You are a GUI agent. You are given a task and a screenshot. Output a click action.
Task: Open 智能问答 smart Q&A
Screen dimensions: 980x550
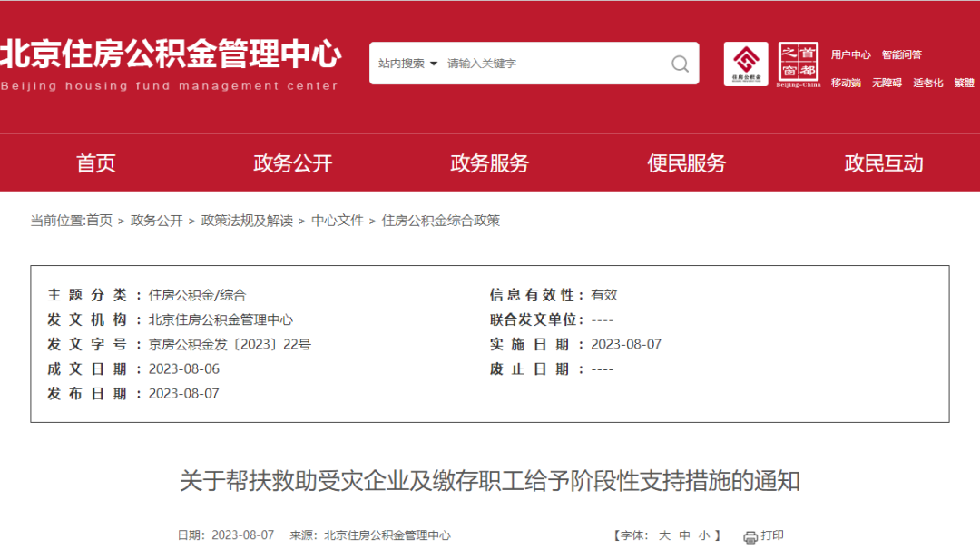click(901, 55)
